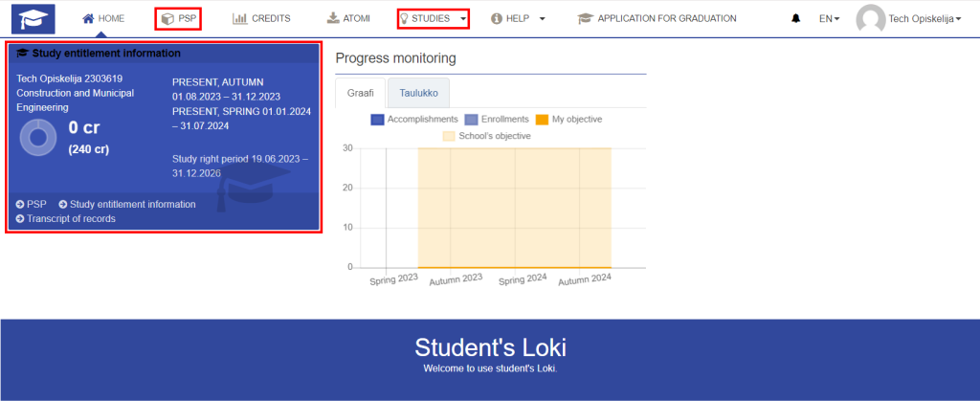Click the Help info circle icon

[497, 19]
